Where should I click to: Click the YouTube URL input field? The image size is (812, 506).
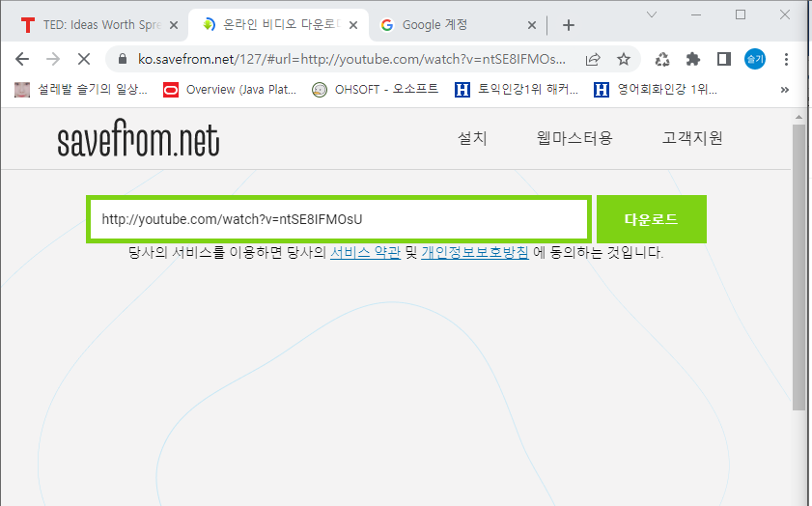[x=339, y=219]
